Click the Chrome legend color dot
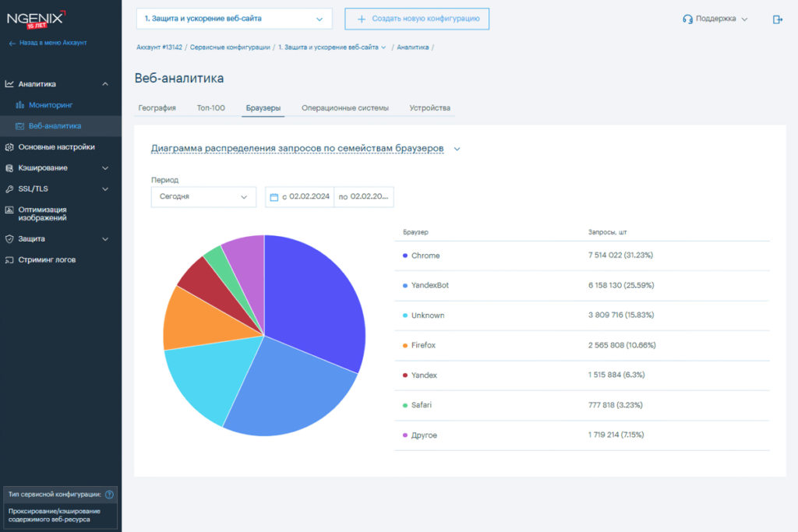Viewport: 798px width, 532px height. 405,255
